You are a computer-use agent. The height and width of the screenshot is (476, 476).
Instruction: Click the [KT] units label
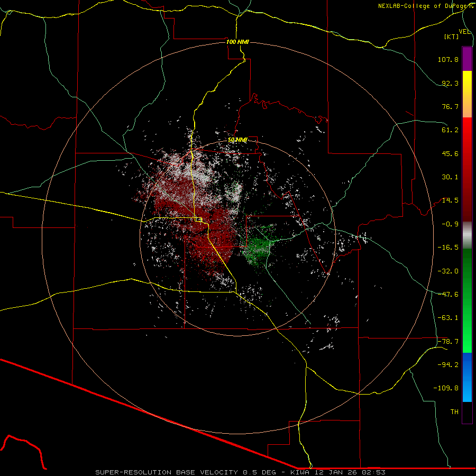(452, 36)
